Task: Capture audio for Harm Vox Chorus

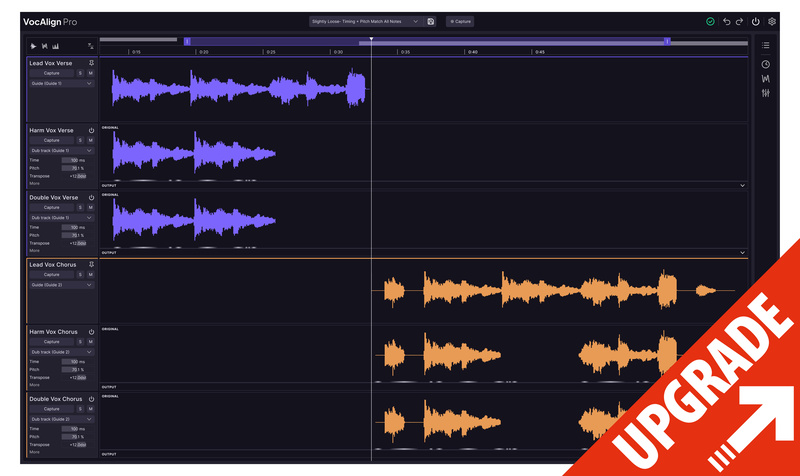Action: click(x=52, y=342)
